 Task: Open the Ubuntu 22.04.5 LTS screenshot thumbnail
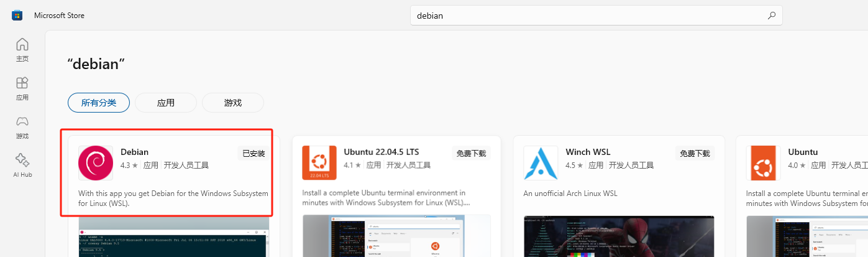(x=396, y=236)
